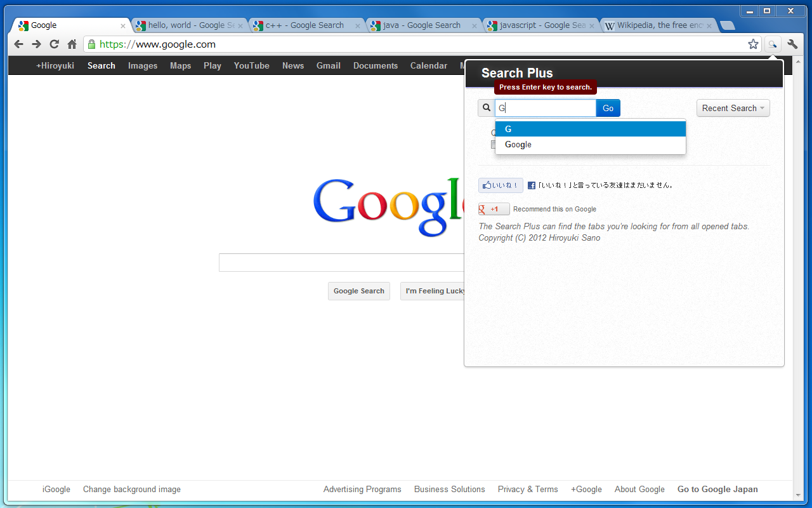Click the Search Plus query input field
Screen dimensions: 812x508
546,108
